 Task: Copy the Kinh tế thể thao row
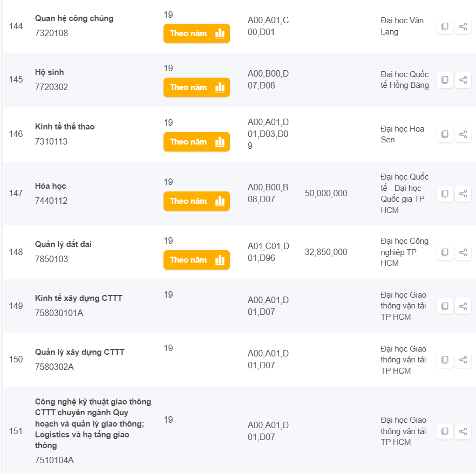[445, 134]
